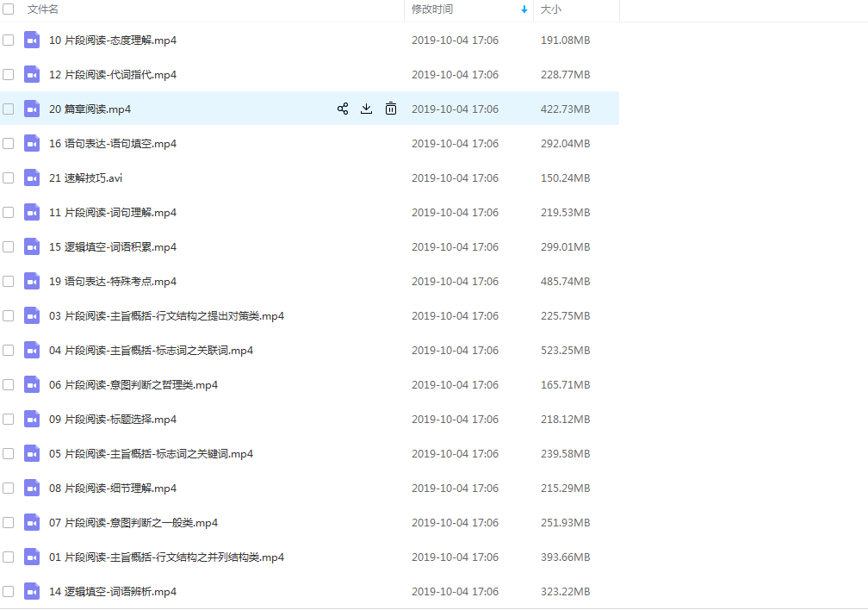Select the checkbox for 20 篇章阅读.mp4
Image resolution: width=868 pixels, height=610 pixels.
pyautogui.click(x=9, y=109)
